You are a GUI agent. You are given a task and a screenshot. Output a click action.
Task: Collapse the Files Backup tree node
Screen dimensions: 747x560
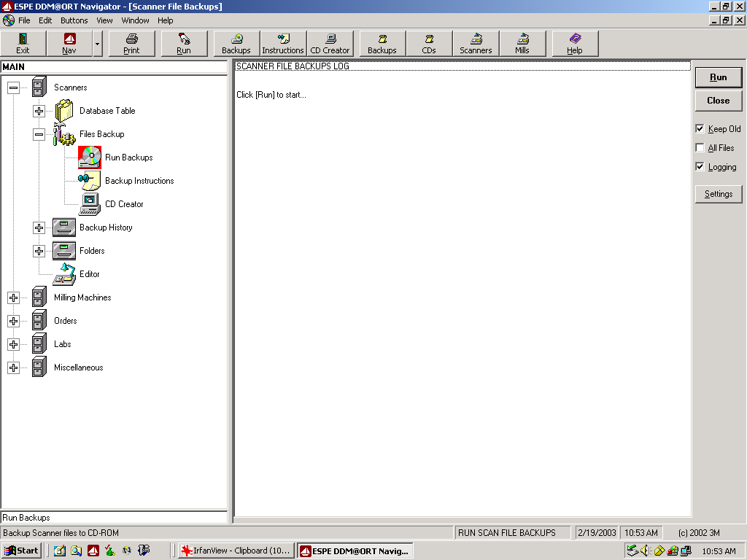[x=39, y=134]
